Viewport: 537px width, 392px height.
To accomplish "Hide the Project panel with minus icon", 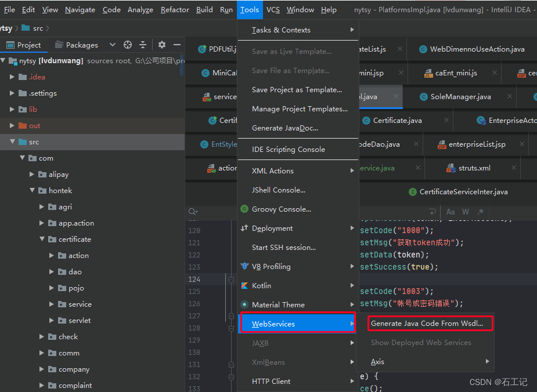I will [177, 45].
